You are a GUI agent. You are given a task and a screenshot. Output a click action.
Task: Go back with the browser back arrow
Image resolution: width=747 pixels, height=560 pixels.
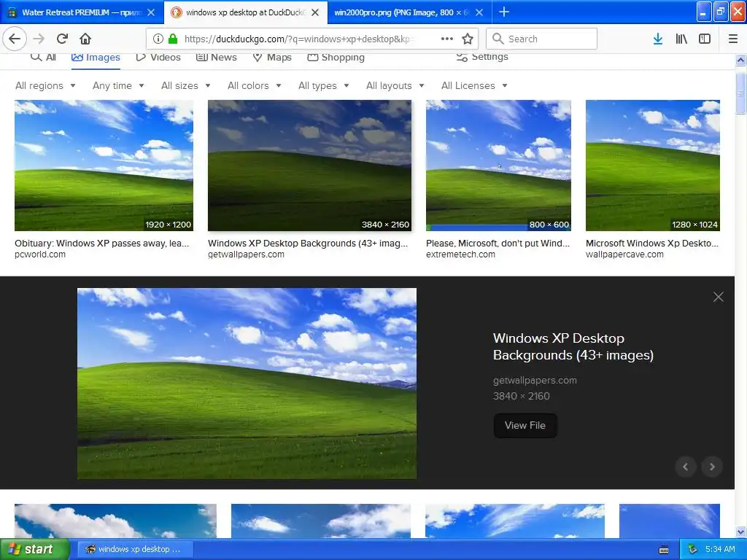[x=15, y=39]
